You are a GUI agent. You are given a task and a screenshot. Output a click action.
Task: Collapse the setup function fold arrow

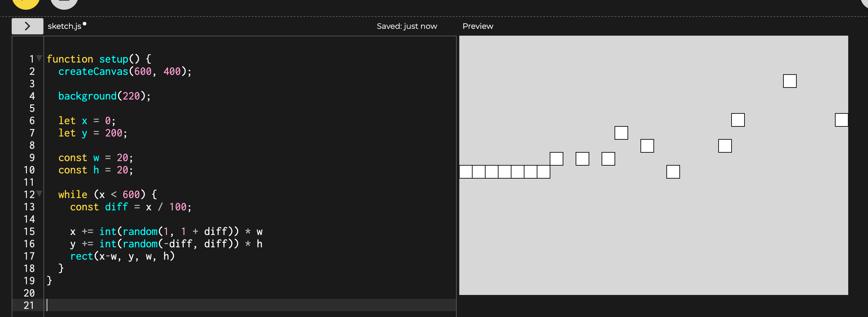pos(40,58)
